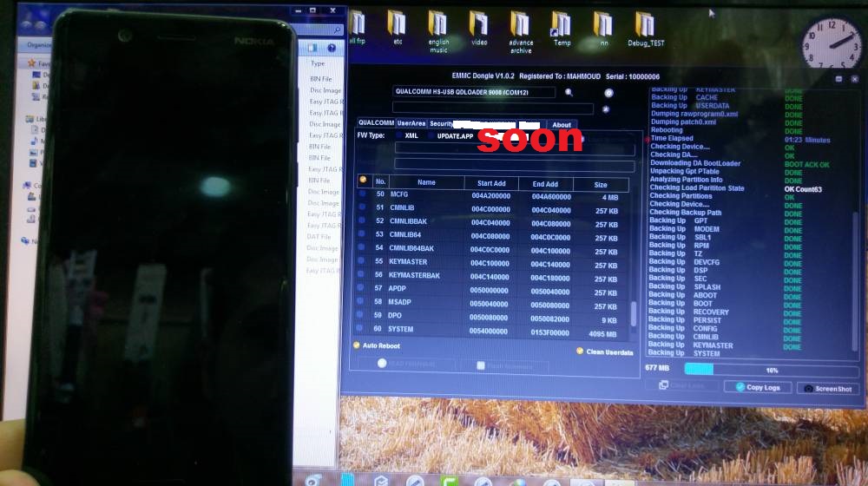Click the 'Start Add' column header
868x486 pixels.
(491, 183)
